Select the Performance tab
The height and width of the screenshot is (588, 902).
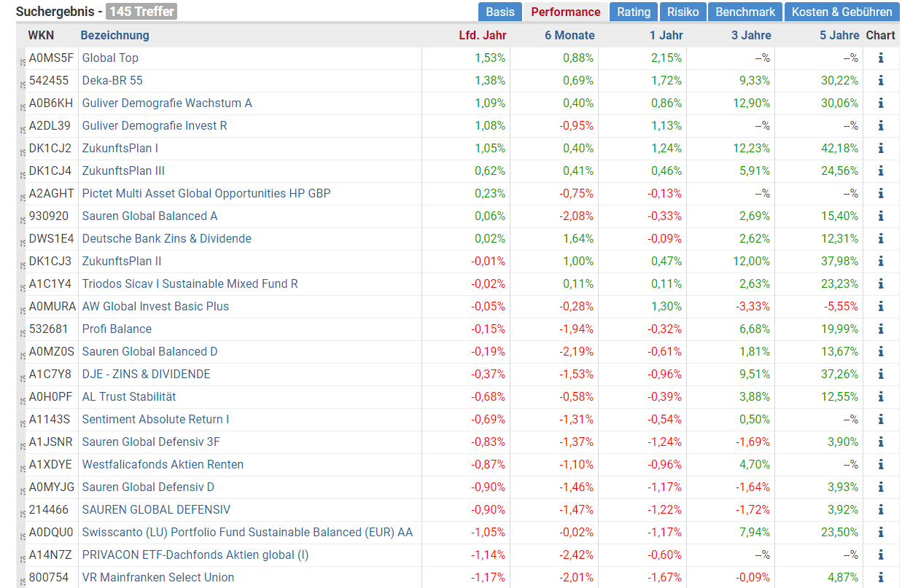point(566,12)
